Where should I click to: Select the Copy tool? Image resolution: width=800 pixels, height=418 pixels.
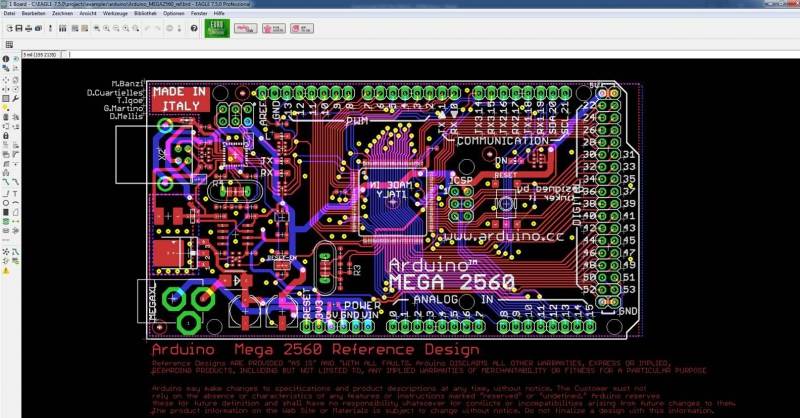click(x=15, y=80)
